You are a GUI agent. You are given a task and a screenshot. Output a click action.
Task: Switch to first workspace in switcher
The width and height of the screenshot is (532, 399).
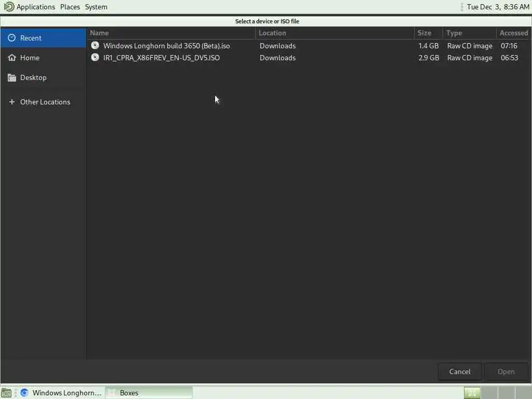point(472,393)
